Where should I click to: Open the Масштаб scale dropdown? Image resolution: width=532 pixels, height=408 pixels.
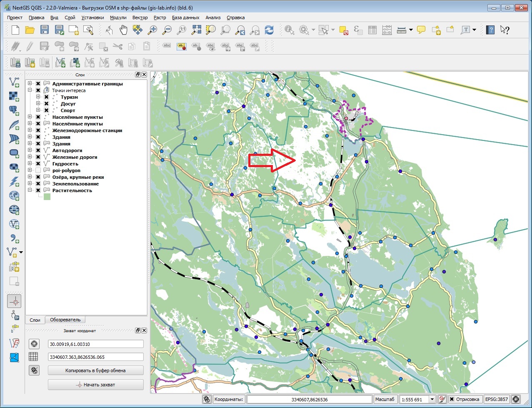(432, 399)
